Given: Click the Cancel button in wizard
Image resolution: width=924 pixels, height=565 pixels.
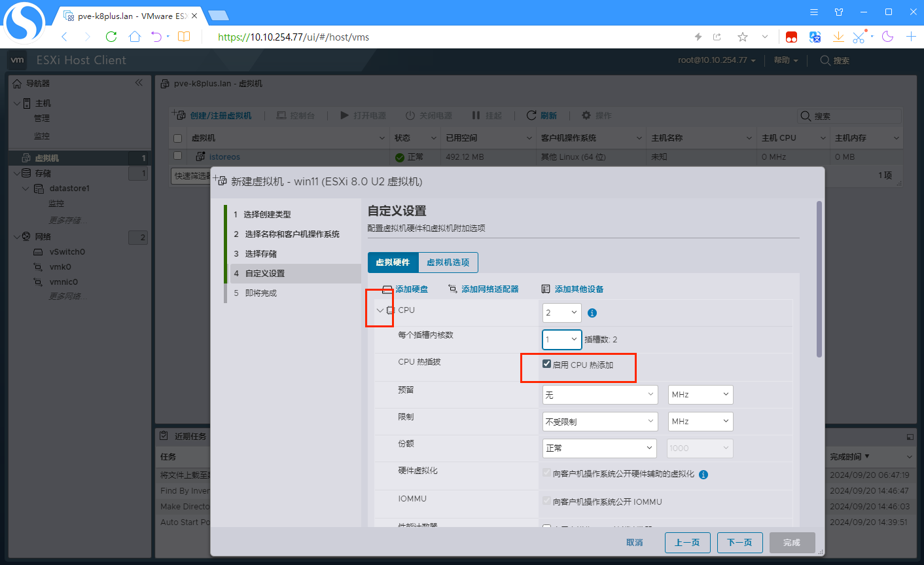Looking at the screenshot, I should coord(635,543).
